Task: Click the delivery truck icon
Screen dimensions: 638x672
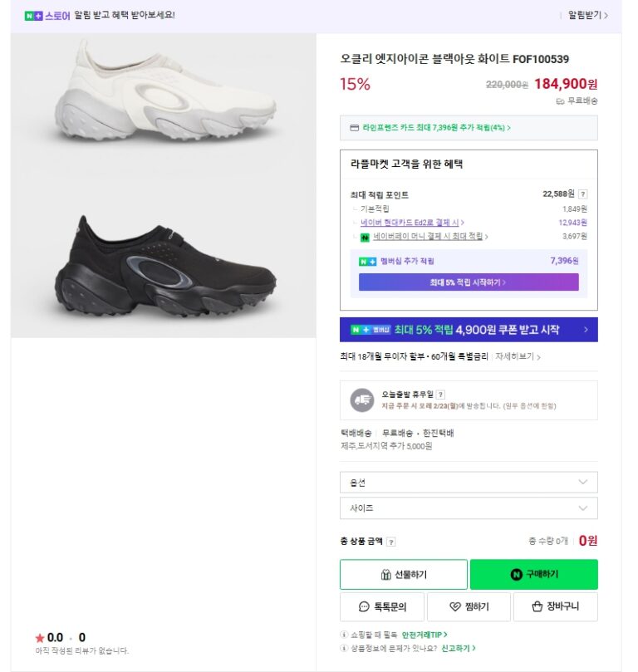Action: tap(361, 400)
